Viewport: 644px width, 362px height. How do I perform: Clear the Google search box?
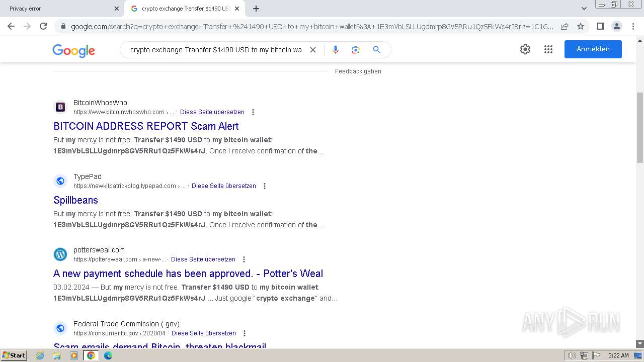[312, 50]
